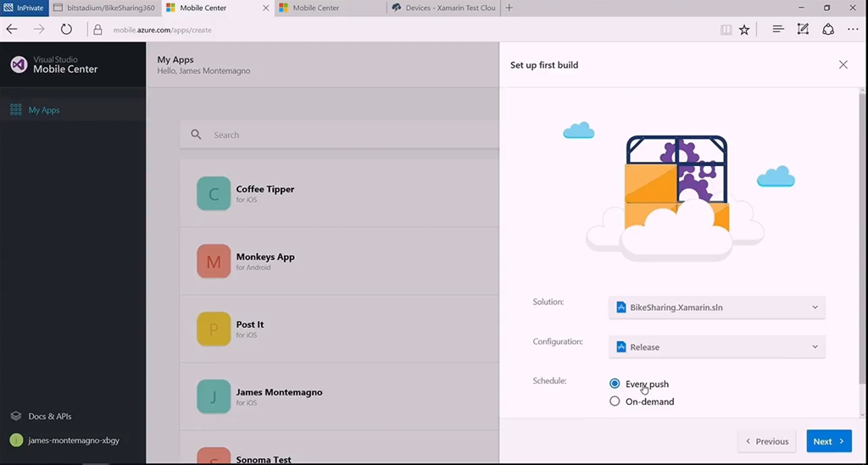Close the Set up first build panel
Screen dimensions: 868x465
point(843,64)
